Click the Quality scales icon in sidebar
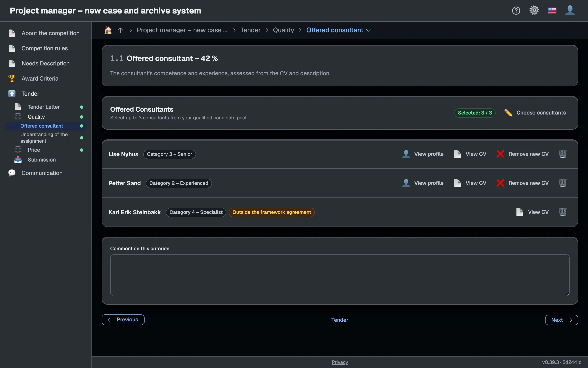The image size is (588, 368). tap(18, 117)
